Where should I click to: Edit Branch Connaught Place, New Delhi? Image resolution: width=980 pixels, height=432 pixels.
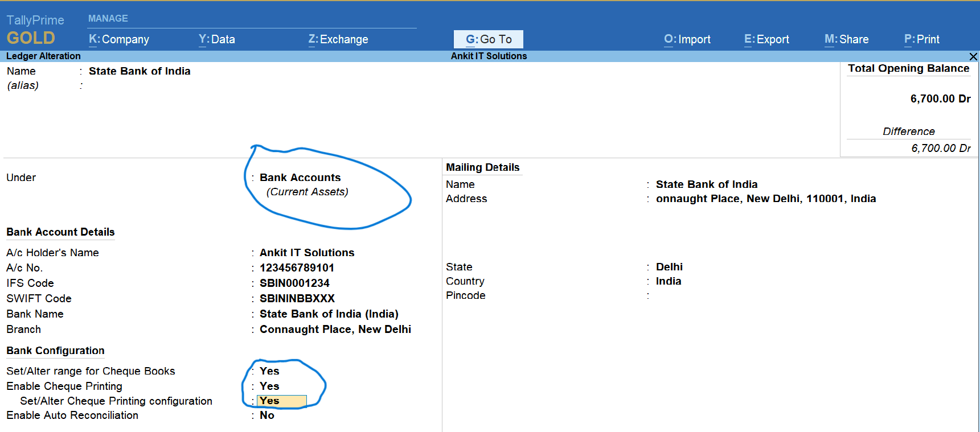click(335, 330)
